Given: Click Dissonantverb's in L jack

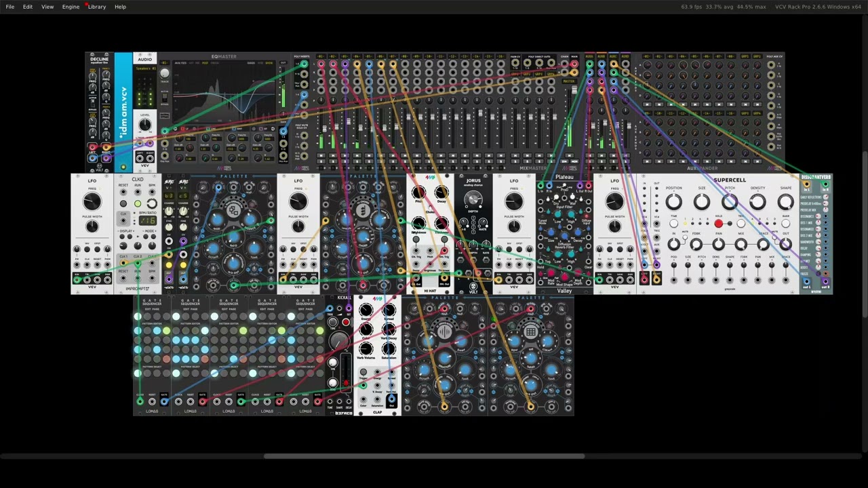Looking at the screenshot, I should point(806,183).
